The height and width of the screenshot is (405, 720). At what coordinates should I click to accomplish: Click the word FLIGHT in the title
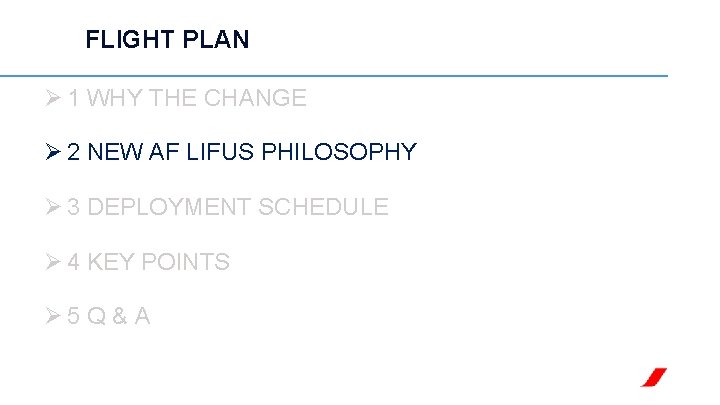click(123, 40)
